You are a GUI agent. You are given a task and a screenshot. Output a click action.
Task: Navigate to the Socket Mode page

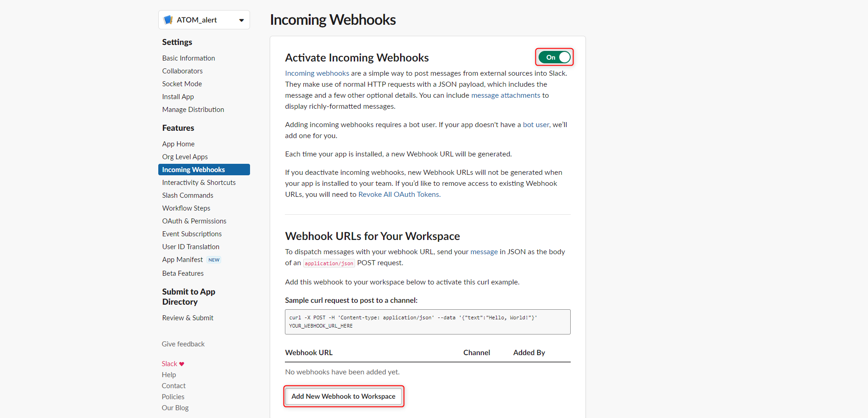click(182, 84)
